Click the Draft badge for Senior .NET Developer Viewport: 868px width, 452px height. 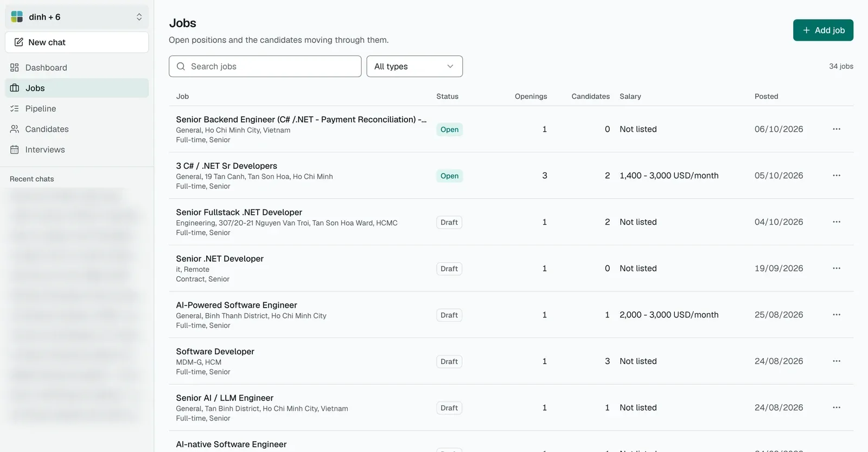click(449, 269)
